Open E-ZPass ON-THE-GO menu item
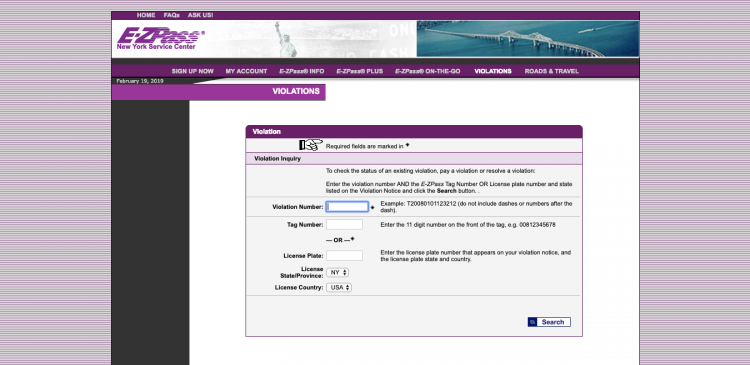Viewport: 750px width, 365px height. point(428,71)
